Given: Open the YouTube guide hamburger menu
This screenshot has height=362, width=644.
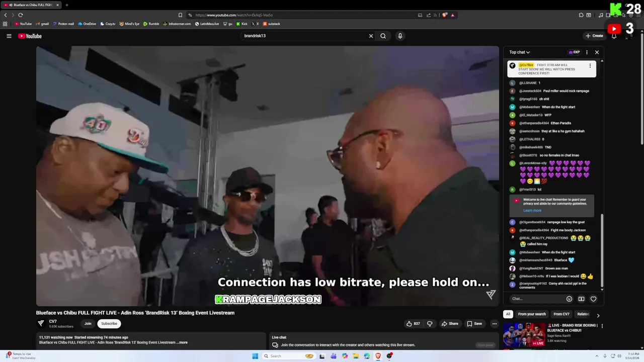Looking at the screenshot, I should coord(9,36).
